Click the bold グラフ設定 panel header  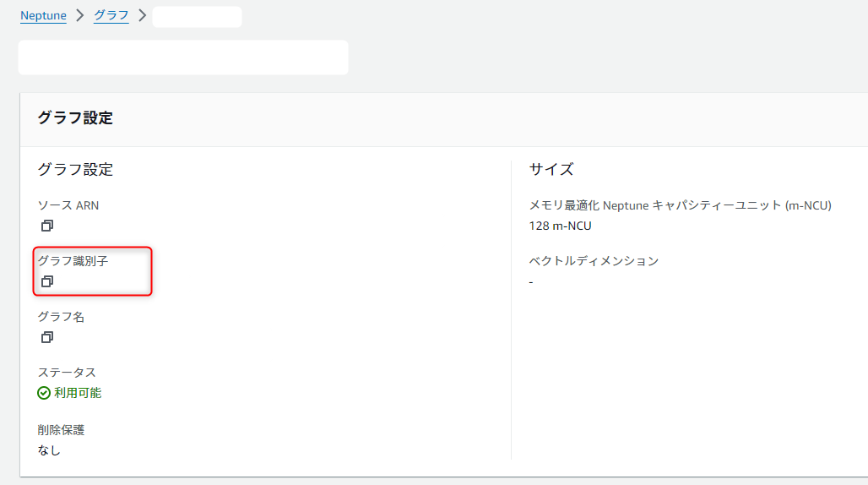click(75, 118)
